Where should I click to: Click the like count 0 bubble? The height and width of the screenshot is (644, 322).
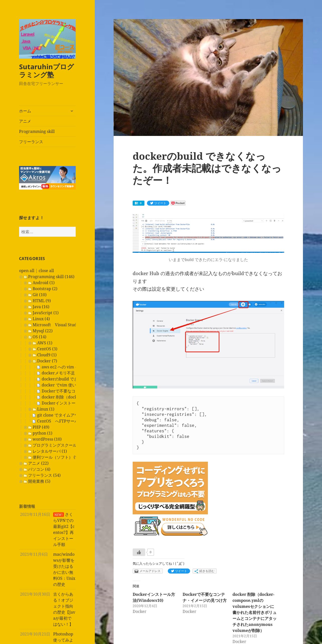click(x=150, y=552)
